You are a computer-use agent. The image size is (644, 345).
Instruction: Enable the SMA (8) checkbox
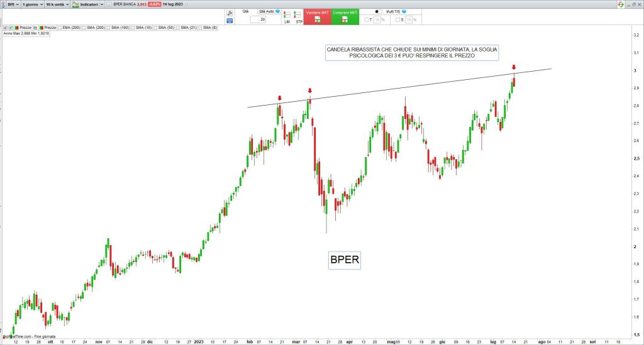pos(200,28)
